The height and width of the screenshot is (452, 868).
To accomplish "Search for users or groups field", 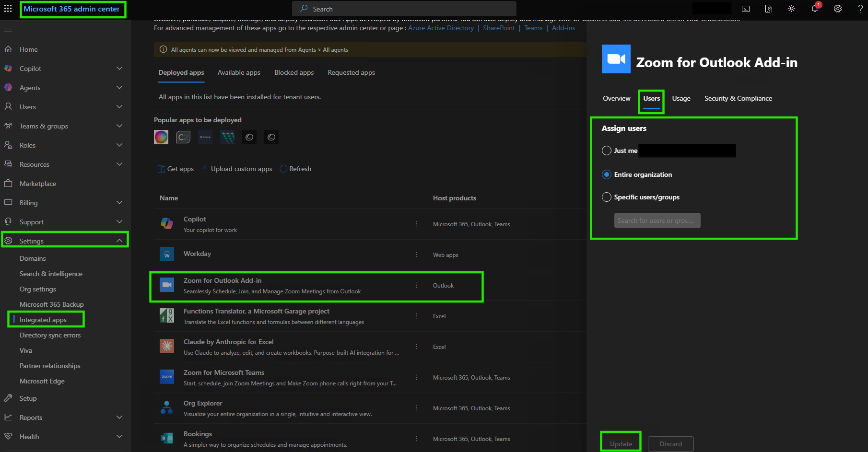I will [x=657, y=220].
